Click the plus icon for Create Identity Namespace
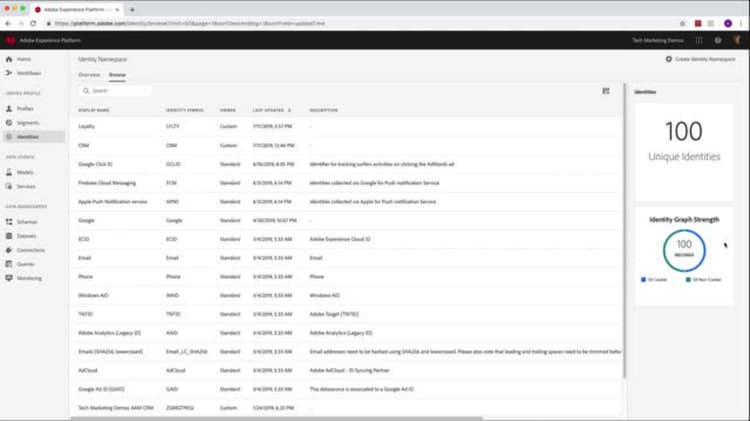Viewport: 750px width, 421px height. 669,59
